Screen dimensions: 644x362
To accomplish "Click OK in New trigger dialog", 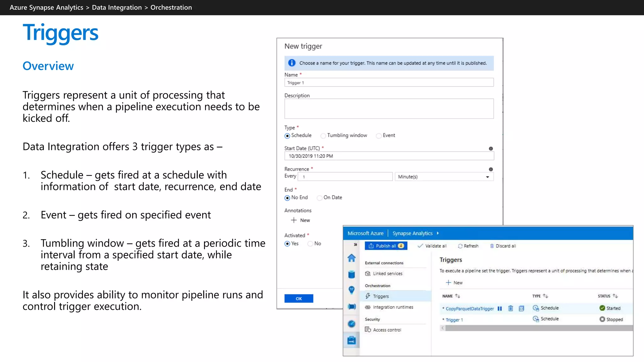I will [299, 299].
